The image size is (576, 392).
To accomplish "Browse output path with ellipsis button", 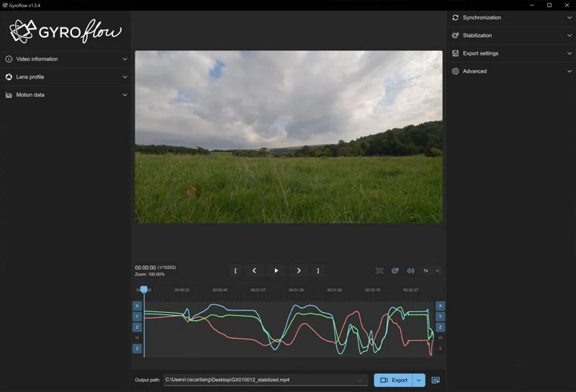I will point(360,380).
